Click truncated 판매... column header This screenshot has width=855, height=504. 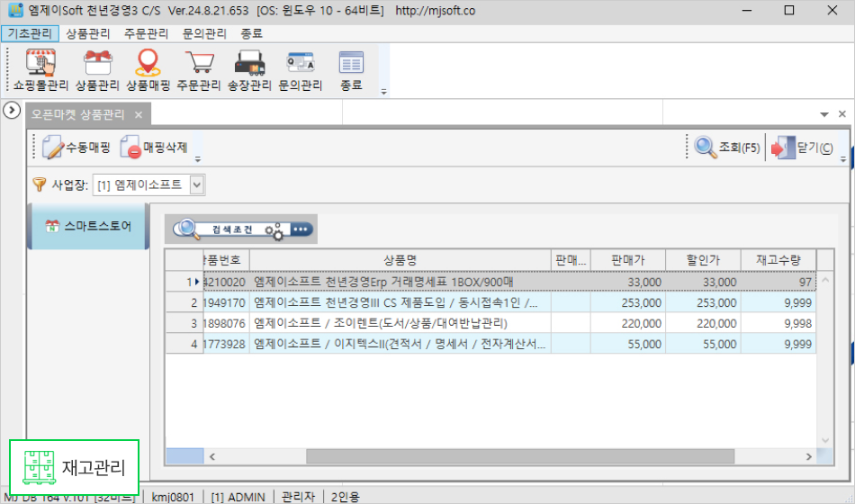click(x=571, y=260)
